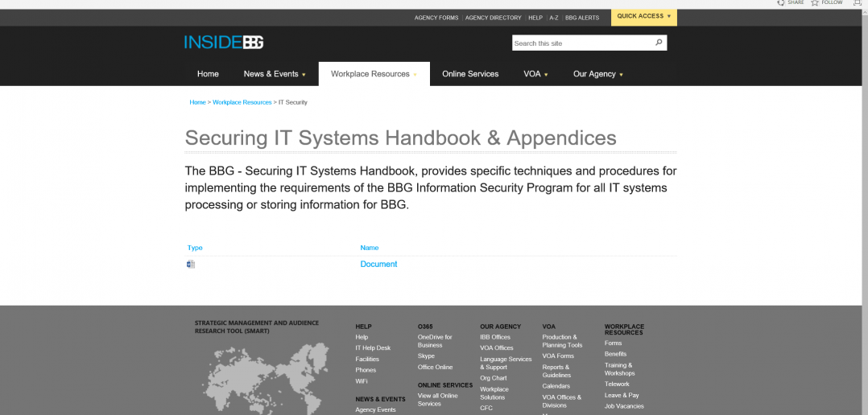The height and width of the screenshot is (415, 868).
Task: Click the Workplace Resources breadcrumb link
Action: coord(242,102)
